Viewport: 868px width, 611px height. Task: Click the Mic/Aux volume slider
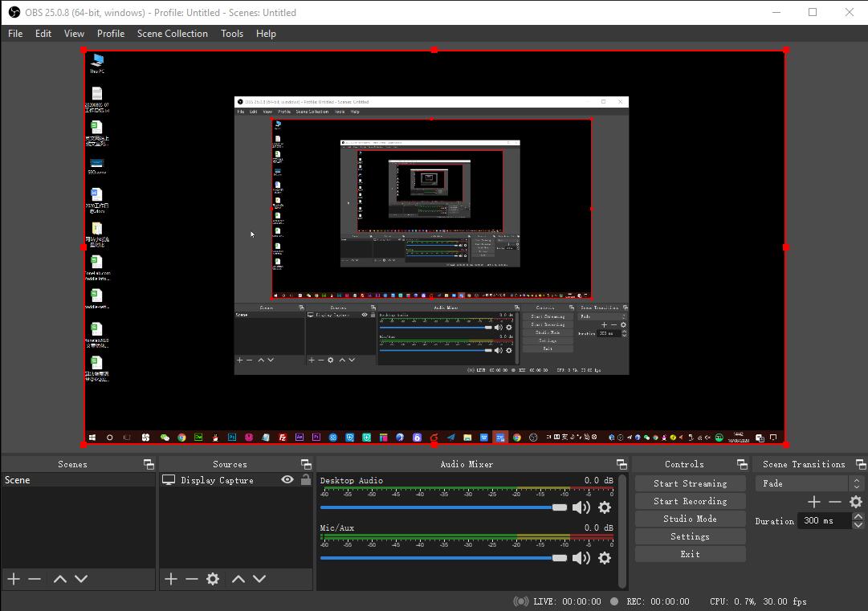(x=443, y=558)
